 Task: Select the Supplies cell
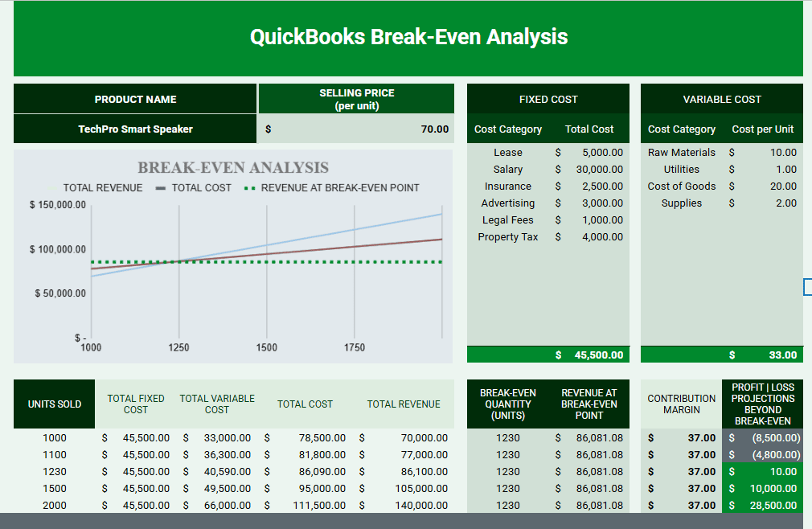pos(682,203)
